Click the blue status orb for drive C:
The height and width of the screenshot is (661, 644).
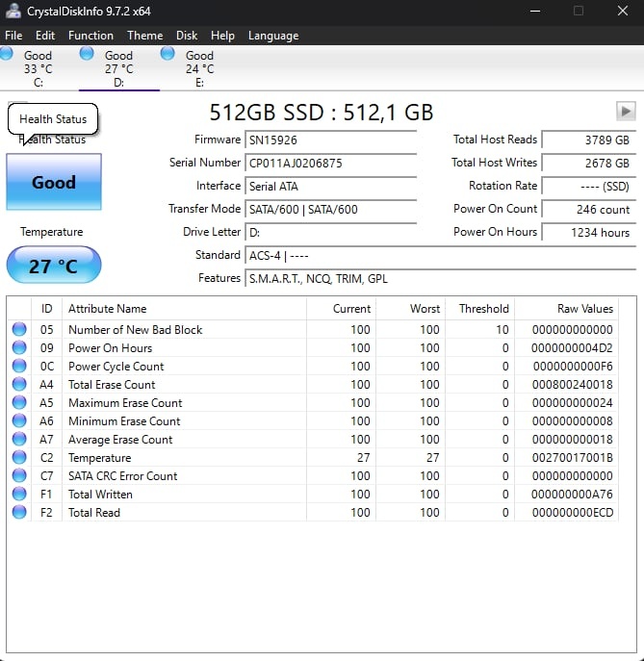[6, 54]
